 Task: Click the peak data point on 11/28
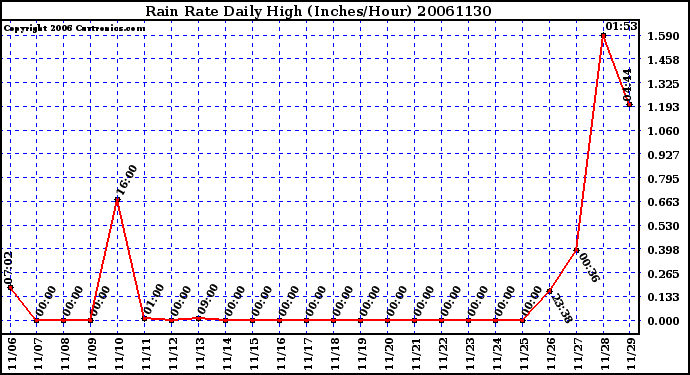coord(603,36)
